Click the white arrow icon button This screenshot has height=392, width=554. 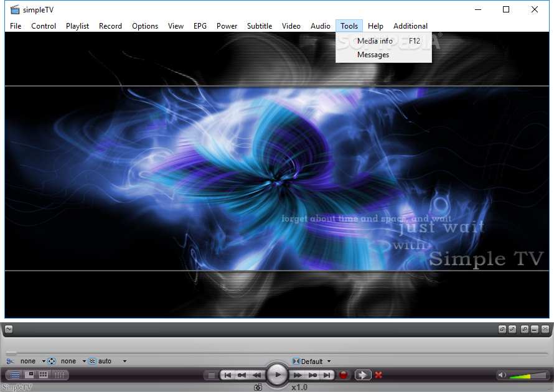tap(362, 375)
